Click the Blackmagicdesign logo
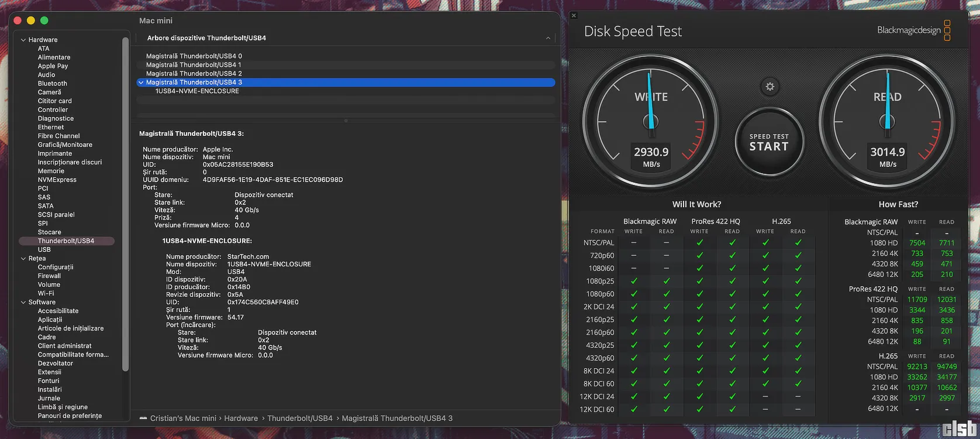 point(913,30)
